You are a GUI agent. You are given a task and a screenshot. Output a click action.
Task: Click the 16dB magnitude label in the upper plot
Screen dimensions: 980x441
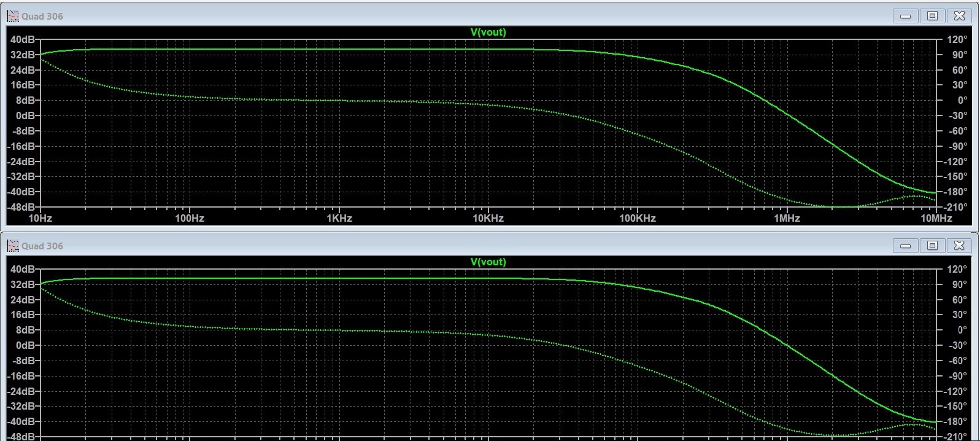click(22, 85)
